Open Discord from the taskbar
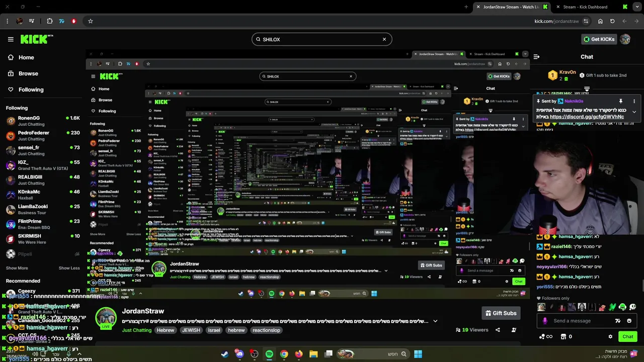This screenshot has height=362, width=644. 239,354
